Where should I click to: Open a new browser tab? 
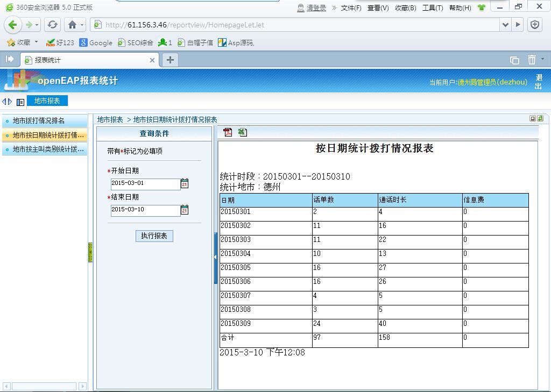point(170,60)
